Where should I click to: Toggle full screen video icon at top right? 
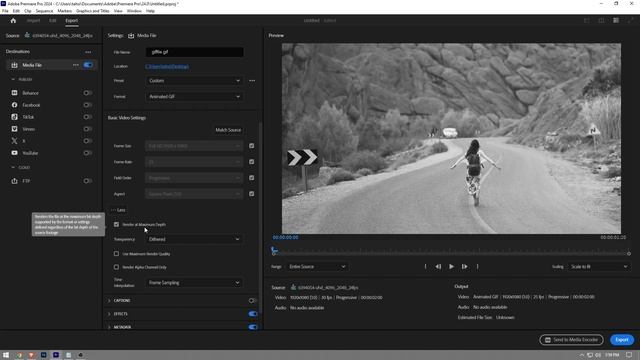pyautogui.click(x=631, y=20)
